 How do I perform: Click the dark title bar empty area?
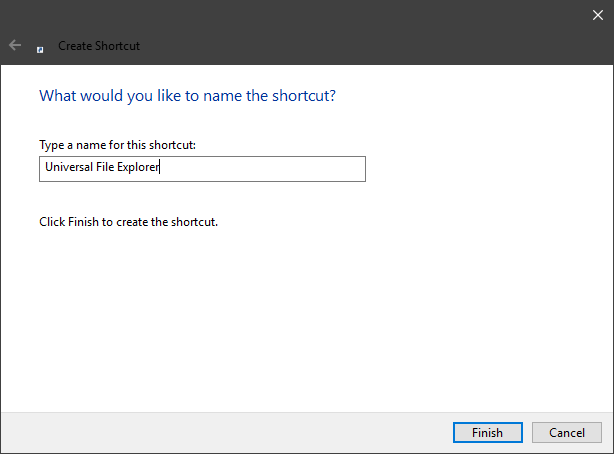(x=350, y=25)
